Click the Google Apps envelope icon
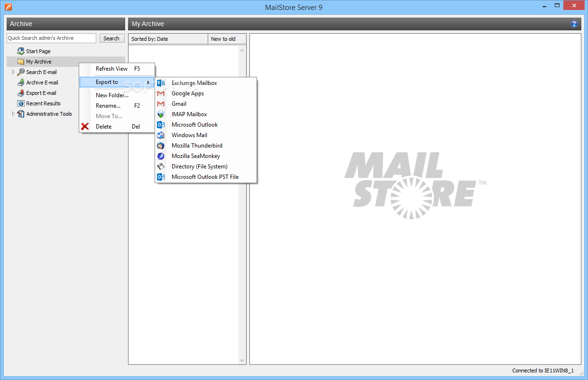This screenshot has width=588, height=380. point(161,93)
